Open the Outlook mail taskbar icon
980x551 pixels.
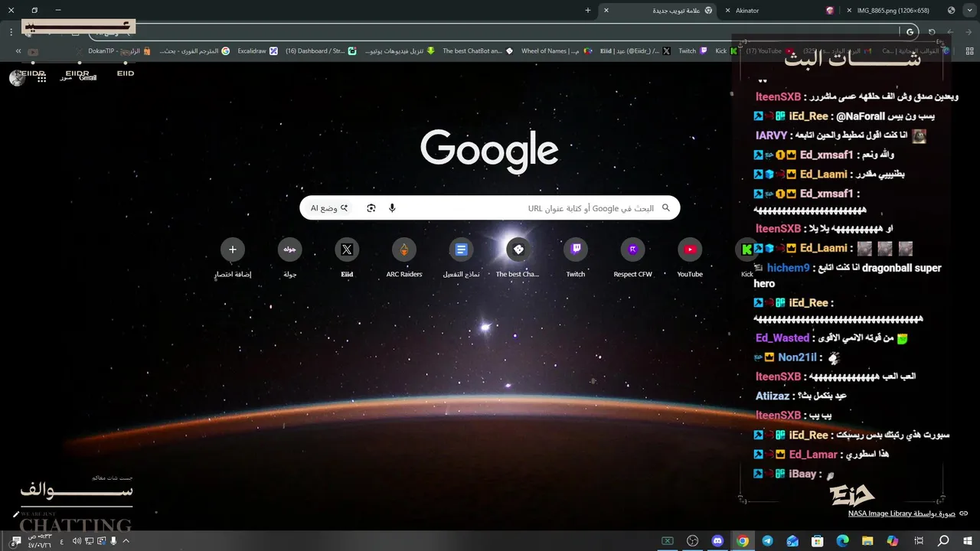792,540
